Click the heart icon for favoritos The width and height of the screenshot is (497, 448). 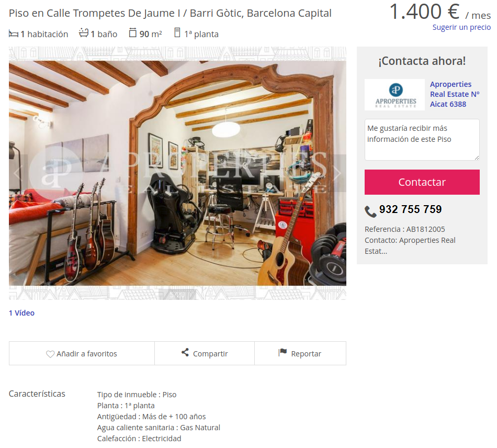[50, 354]
